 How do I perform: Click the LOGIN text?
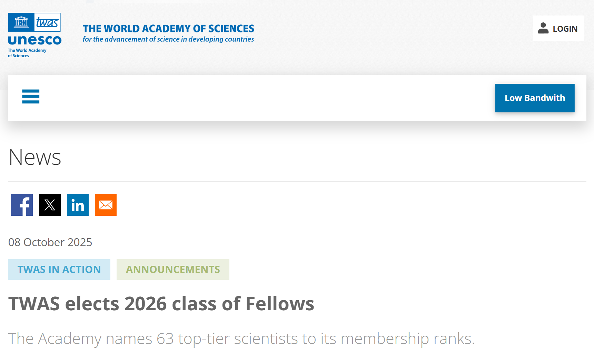(565, 29)
